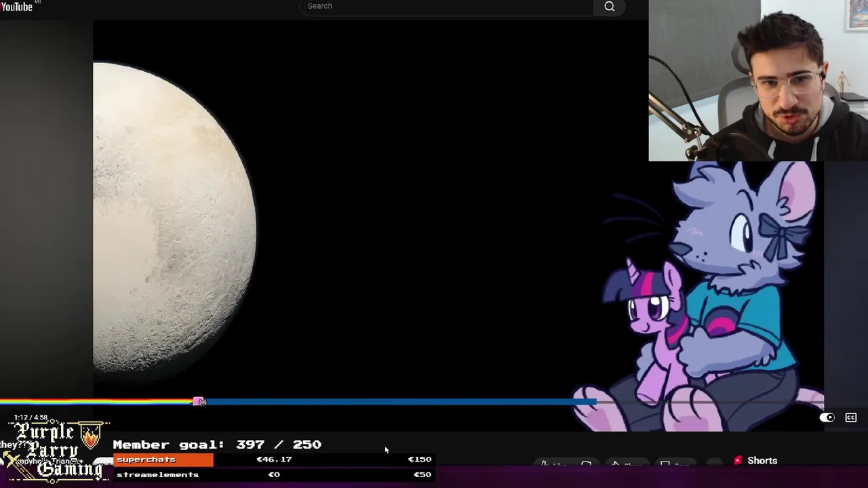
Task: Click the orange superchats progress bar
Action: click(x=163, y=460)
